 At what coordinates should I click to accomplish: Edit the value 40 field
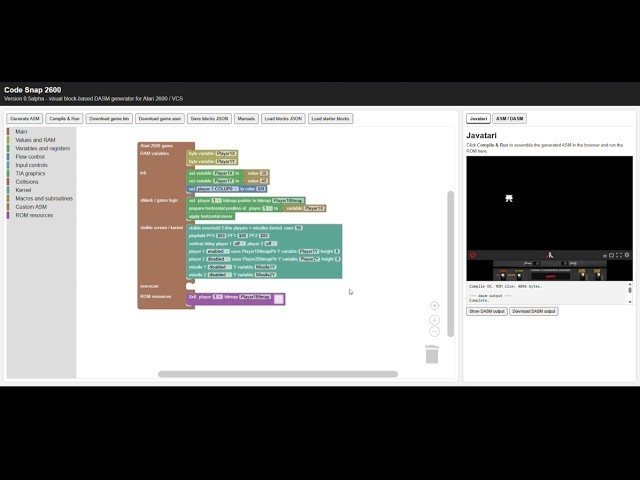[264, 181]
